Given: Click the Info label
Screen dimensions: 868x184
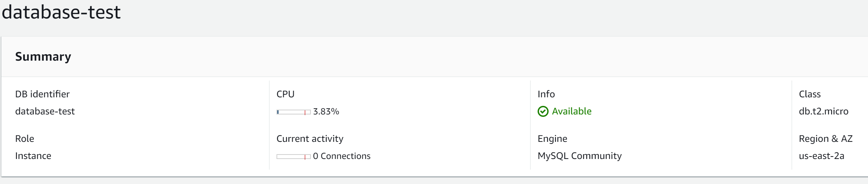Looking at the screenshot, I should (546, 94).
